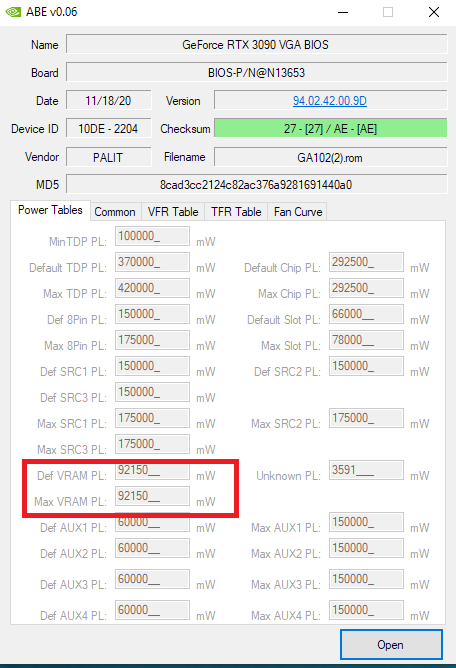Select the Power Tables tab
Screen dimensions: 456x668
point(50,210)
